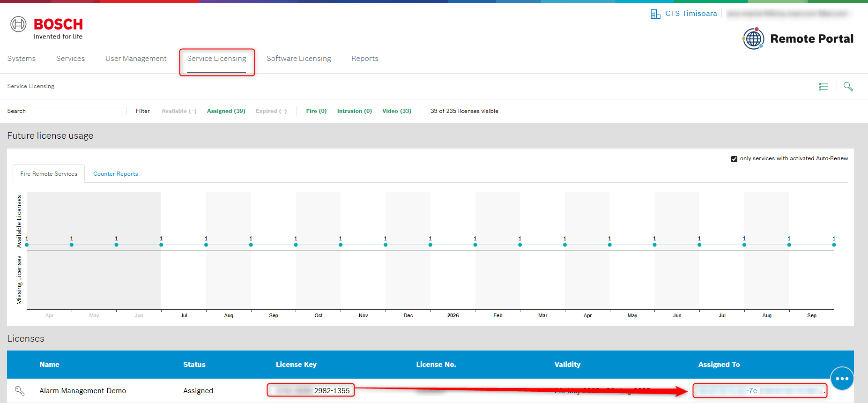Screen dimensions: 868x403
Task: Toggle the Assigned (39) filter
Action: [226, 111]
